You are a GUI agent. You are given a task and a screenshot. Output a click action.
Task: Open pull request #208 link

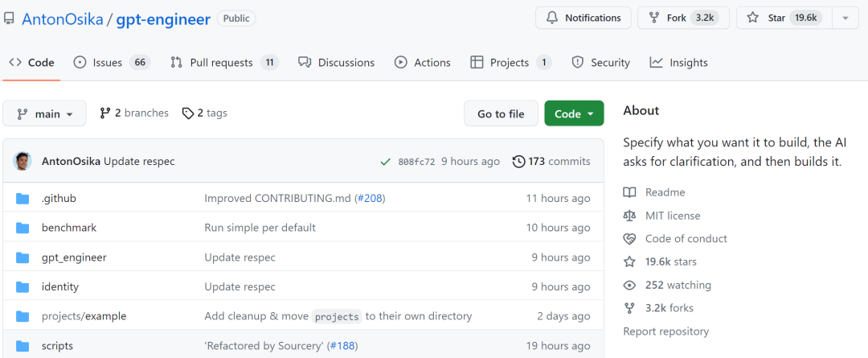[x=370, y=199]
